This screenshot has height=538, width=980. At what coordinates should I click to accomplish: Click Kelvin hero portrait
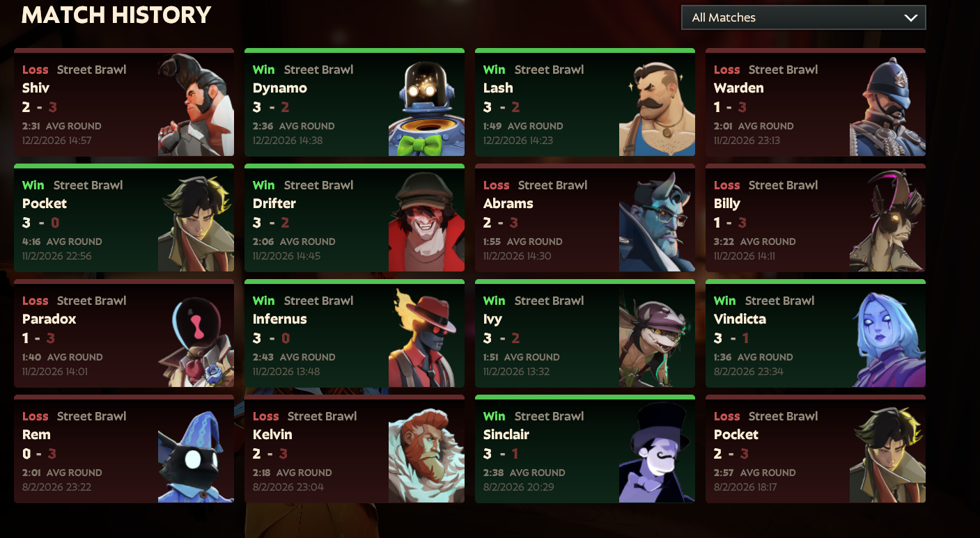point(426,451)
